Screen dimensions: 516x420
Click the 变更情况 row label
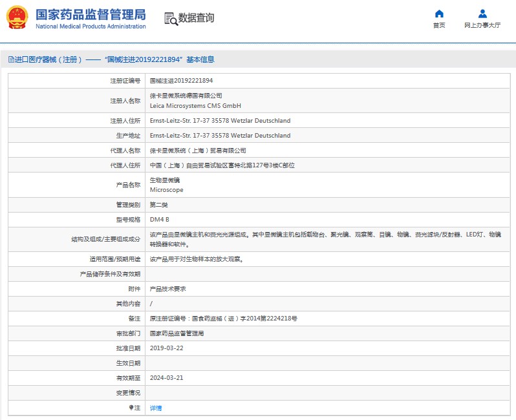point(128,393)
